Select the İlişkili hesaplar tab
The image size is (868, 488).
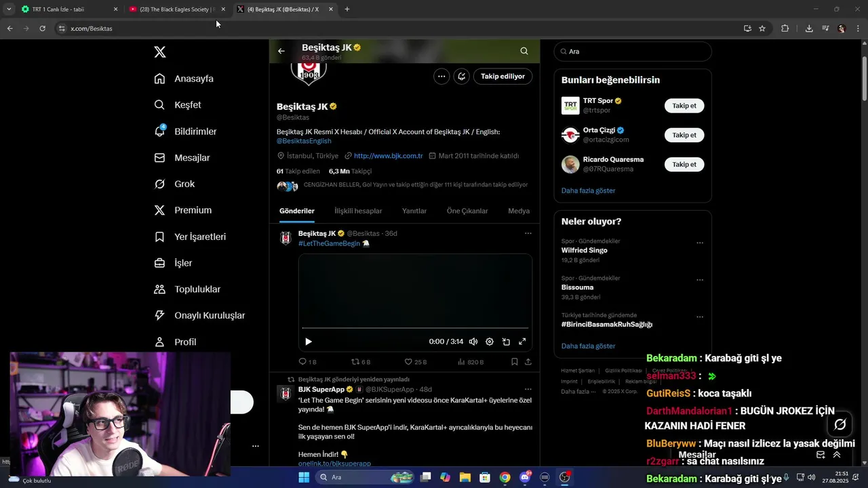pyautogui.click(x=358, y=211)
